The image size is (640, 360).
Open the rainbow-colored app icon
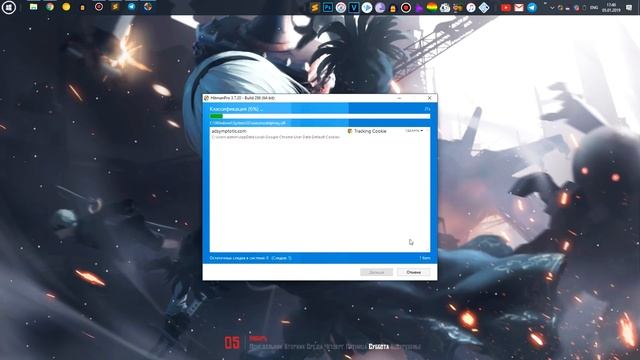click(432, 7)
